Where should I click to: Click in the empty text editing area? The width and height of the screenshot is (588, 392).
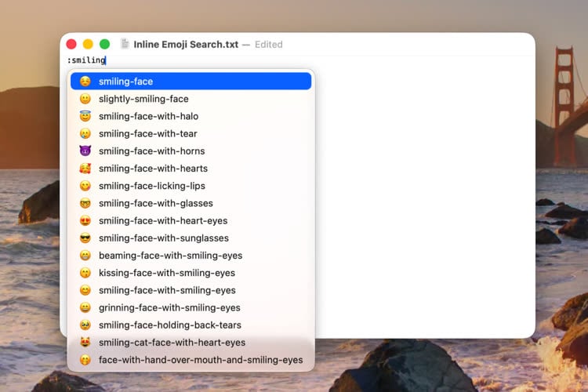(423, 195)
